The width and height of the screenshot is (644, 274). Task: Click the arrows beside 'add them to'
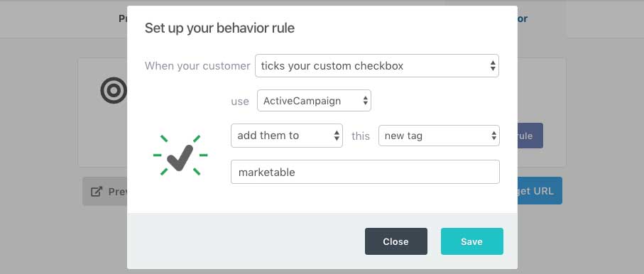337,136
